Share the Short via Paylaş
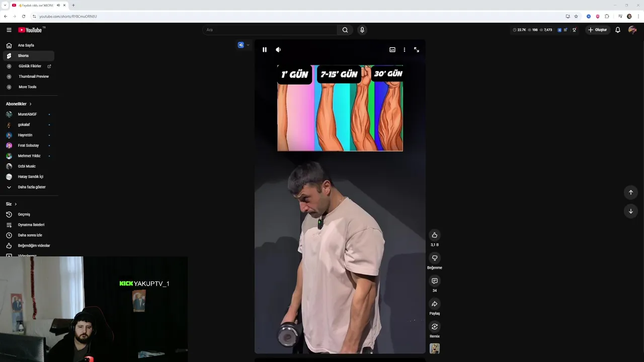This screenshot has width=644, height=362. [x=435, y=304]
